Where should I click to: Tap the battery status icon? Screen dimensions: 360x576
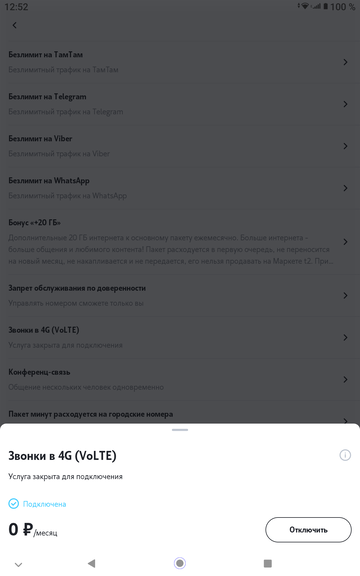(325, 6)
